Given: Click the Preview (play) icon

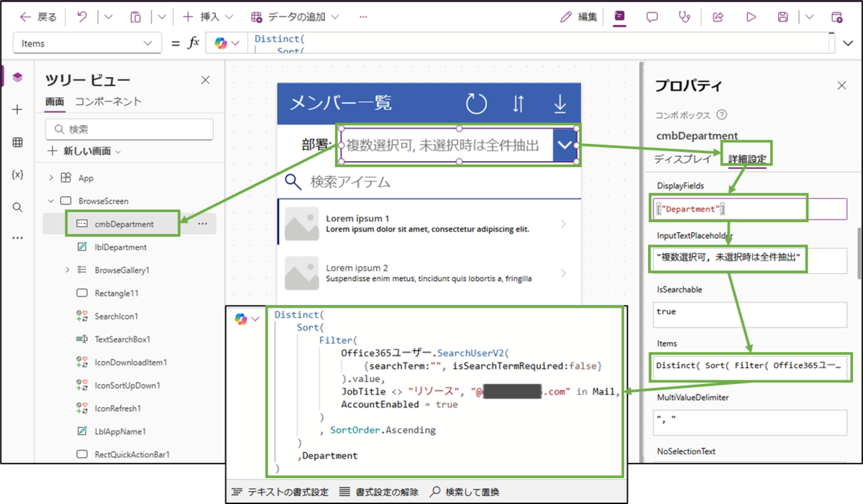Looking at the screenshot, I should click(x=752, y=17).
